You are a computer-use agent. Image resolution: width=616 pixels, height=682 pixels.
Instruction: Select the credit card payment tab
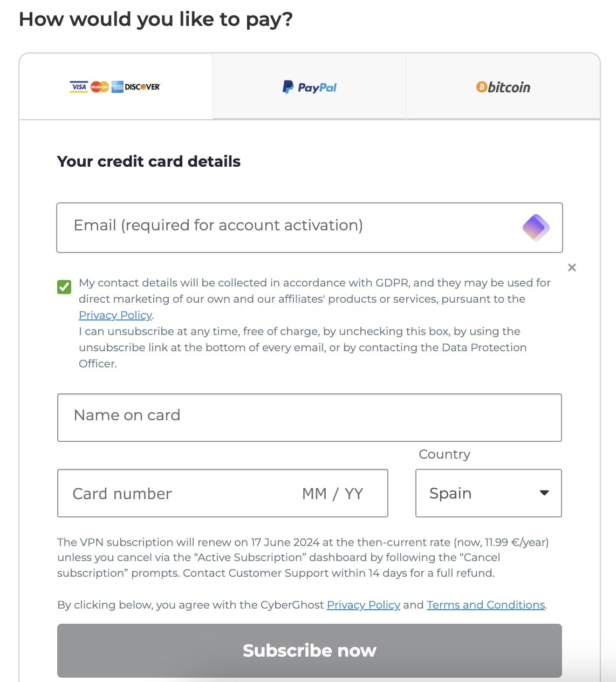[x=115, y=87]
